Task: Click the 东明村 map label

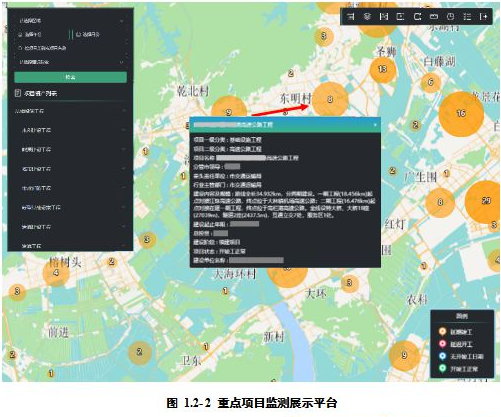Action: pyautogui.click(x=296, y=98)
